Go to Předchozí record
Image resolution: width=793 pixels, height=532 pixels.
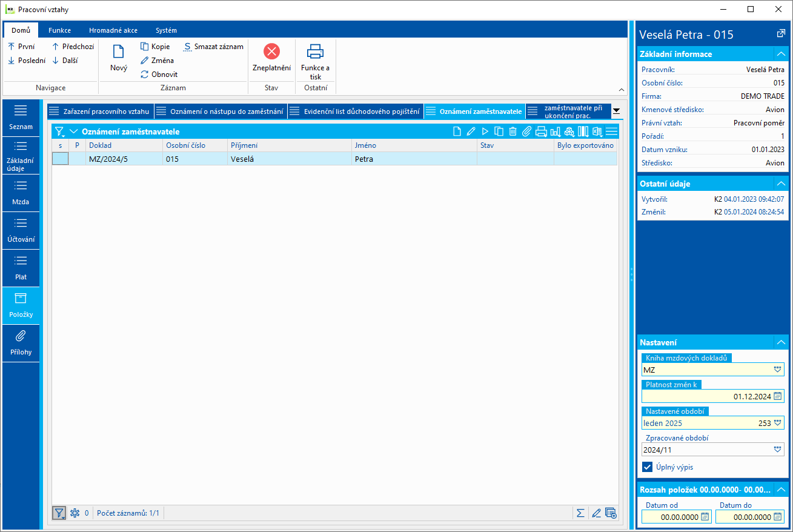(73, 47)
